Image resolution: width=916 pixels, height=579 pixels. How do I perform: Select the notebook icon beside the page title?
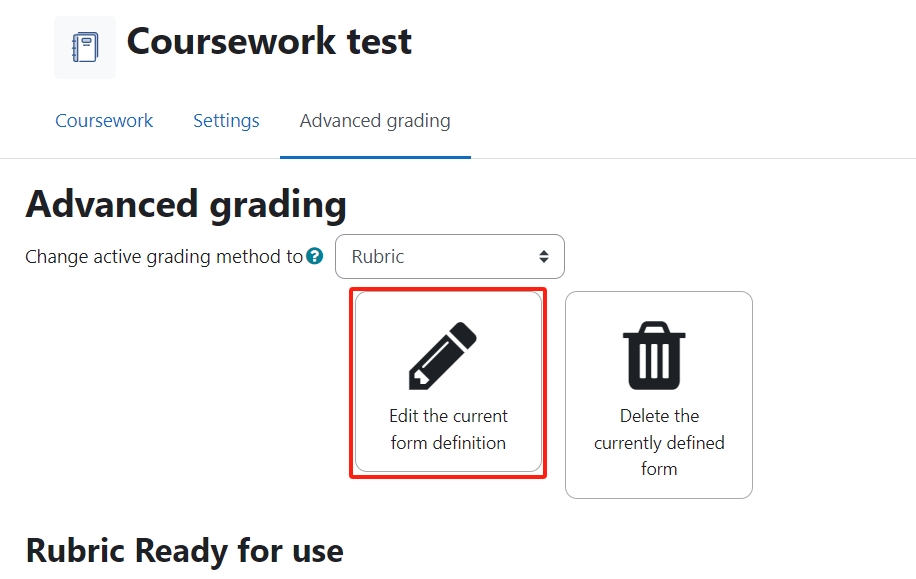click(x=84, y=46)
